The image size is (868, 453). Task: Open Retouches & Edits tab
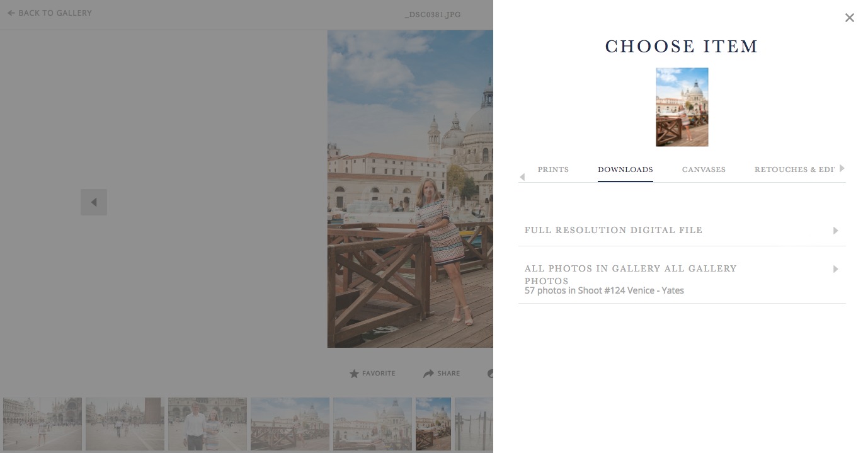(794, 169)
